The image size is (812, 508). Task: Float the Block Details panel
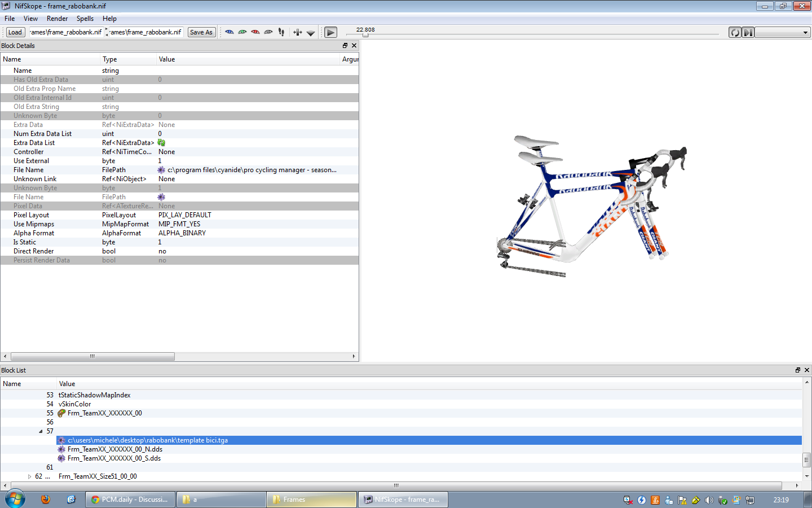click(345, 46)
